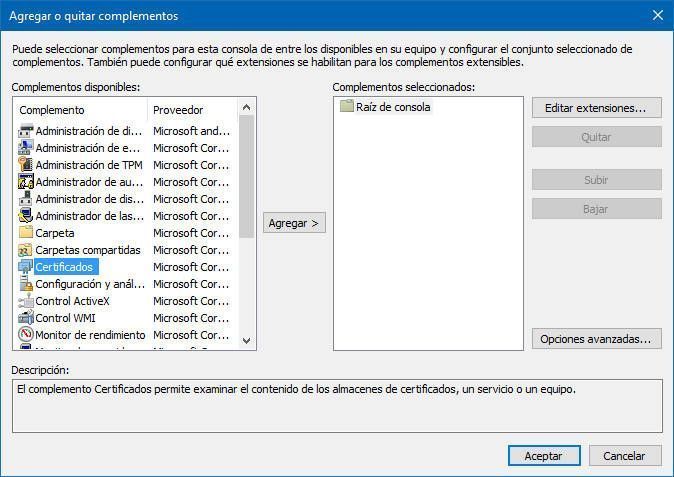Select the Carpetas compartidas row text
The width and height of the screenshot is (674, 477).
click(88, 250)
